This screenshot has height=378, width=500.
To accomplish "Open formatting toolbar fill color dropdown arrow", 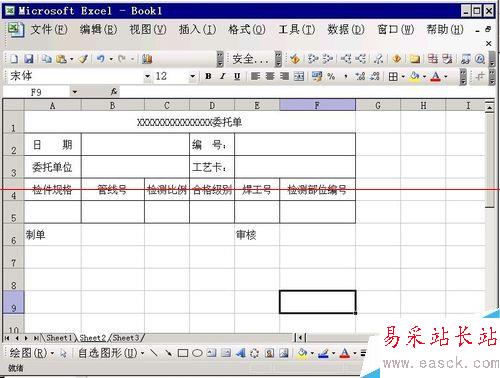I will click(424, 77).
